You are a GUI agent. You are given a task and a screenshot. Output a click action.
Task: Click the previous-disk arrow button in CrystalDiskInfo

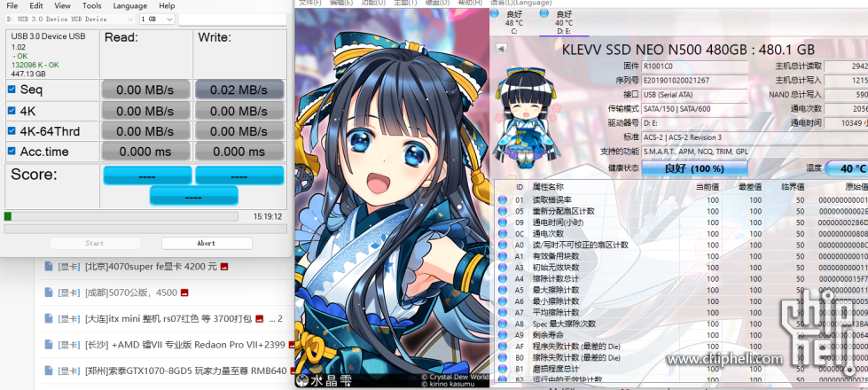click(x=502, y=49)
